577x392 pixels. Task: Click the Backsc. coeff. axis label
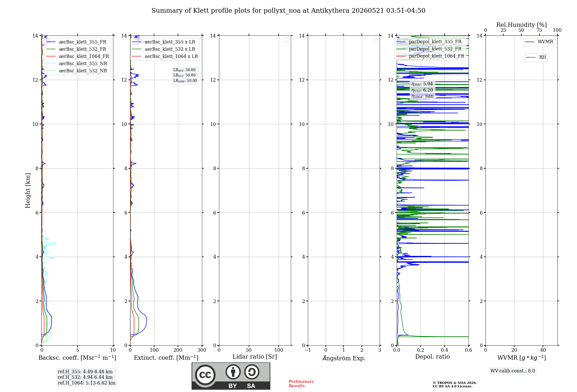pos(77,358)
